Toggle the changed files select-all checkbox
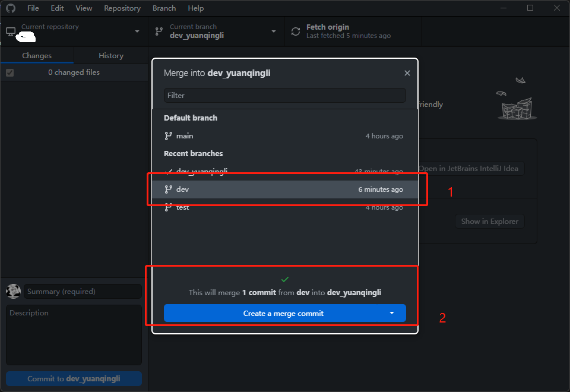 click(10, 72)
